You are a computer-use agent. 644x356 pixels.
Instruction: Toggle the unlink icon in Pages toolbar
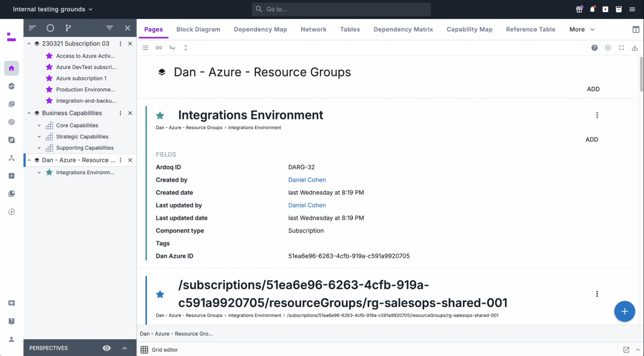coord(172,48)
